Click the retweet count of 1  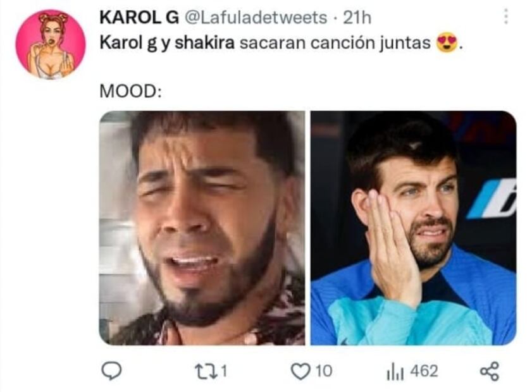point(224,371)
